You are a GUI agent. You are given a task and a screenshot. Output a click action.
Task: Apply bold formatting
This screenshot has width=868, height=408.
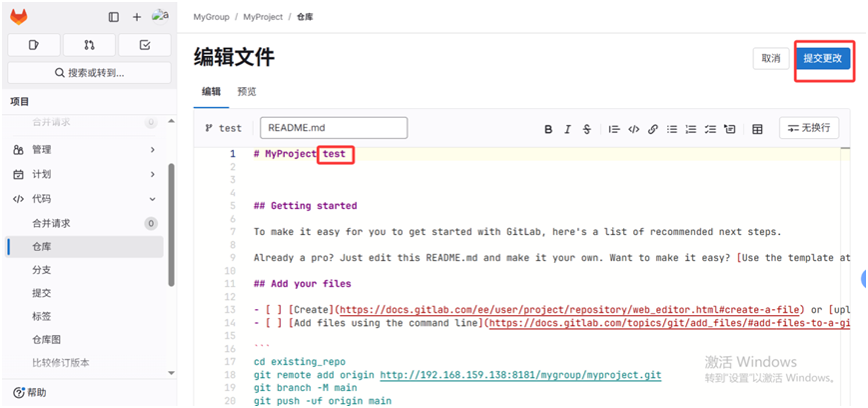pyautogui.click(x=548, y=129)
